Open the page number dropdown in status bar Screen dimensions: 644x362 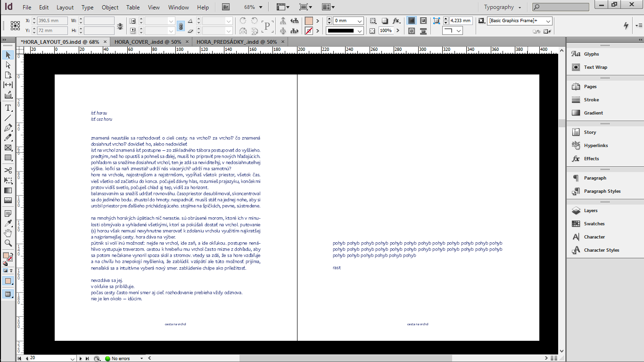pyautogui.click(x=73, y=359)
